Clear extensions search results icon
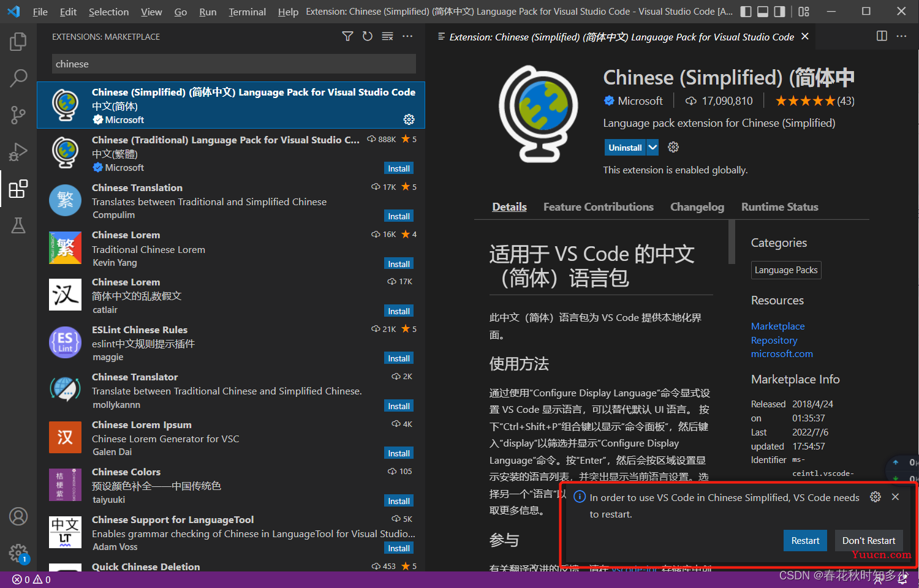The width and height of the screenshot is (919, 588). coord(388,37)
